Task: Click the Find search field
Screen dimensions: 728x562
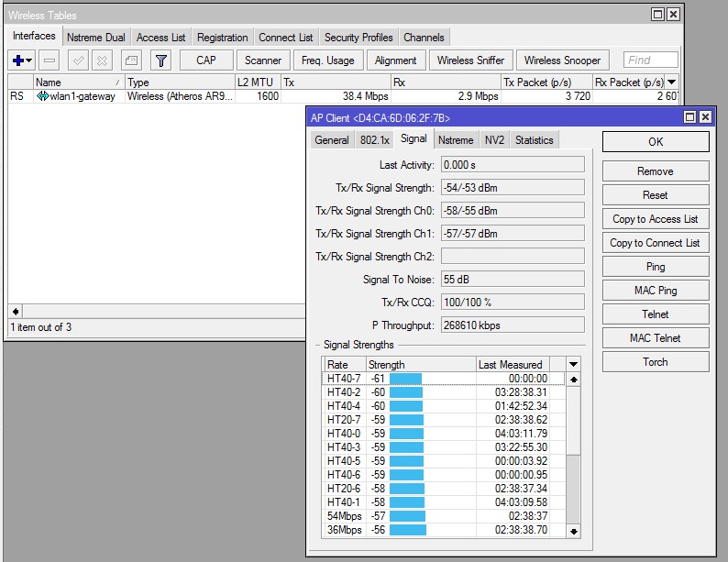Action: 650,61
